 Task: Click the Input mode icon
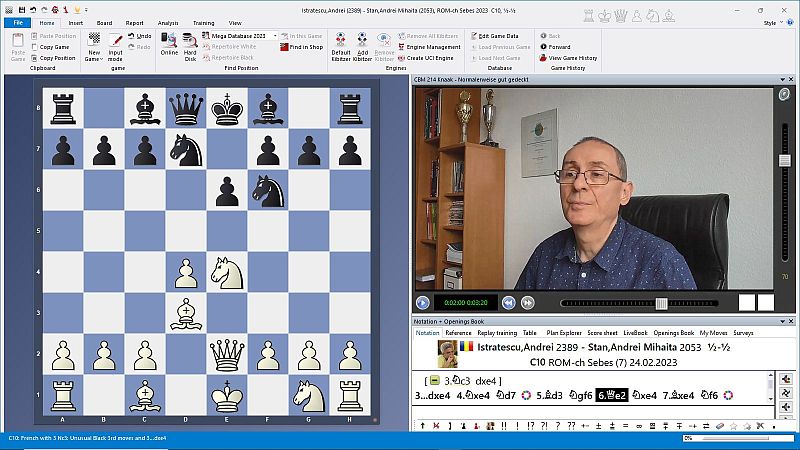[x=116, y=44]
